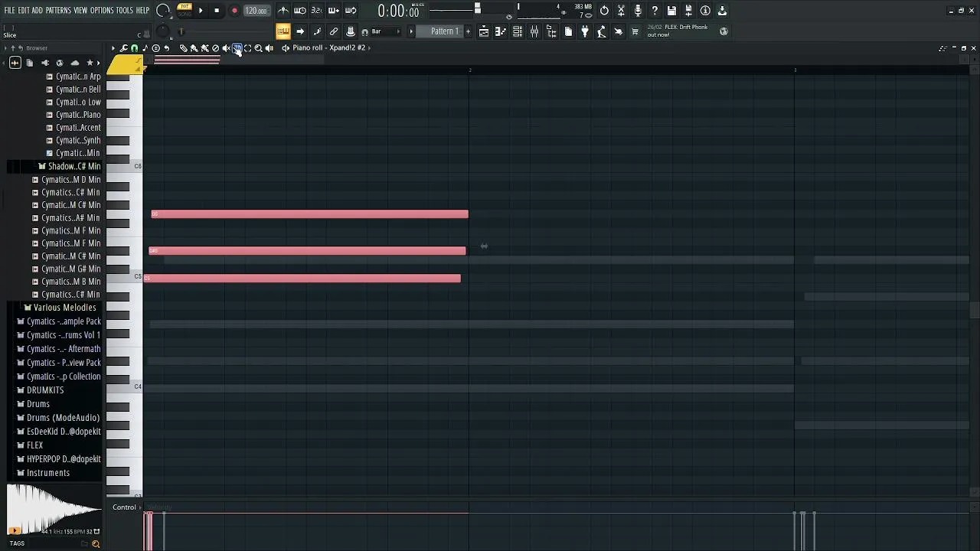This screenshot has height=551, width=980.
Task: Toggle the countdown before recording button
Action: [317, 11]
